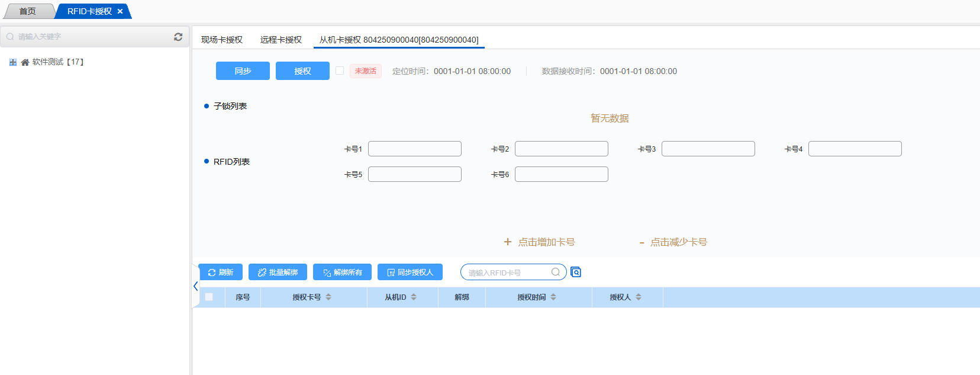The image size is (980, 375).
Task: Click the advanced search icon next to RFID search
Action: tap(576, 272)
